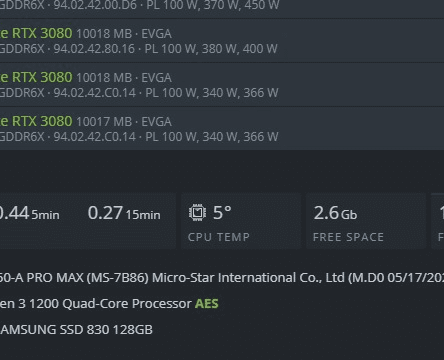Select the BIOS version 94.02.42.00.D6 text
Viewport: 444px width, 360px height.
[95, 5]
